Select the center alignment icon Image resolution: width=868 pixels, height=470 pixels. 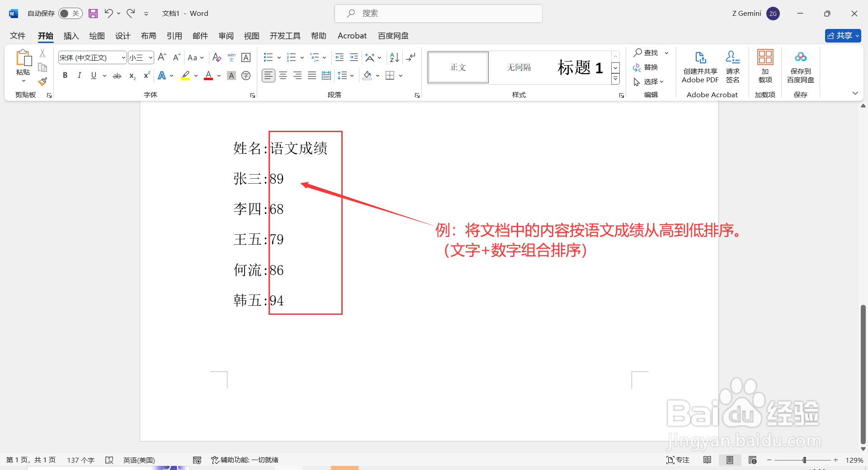pos(283,76)
